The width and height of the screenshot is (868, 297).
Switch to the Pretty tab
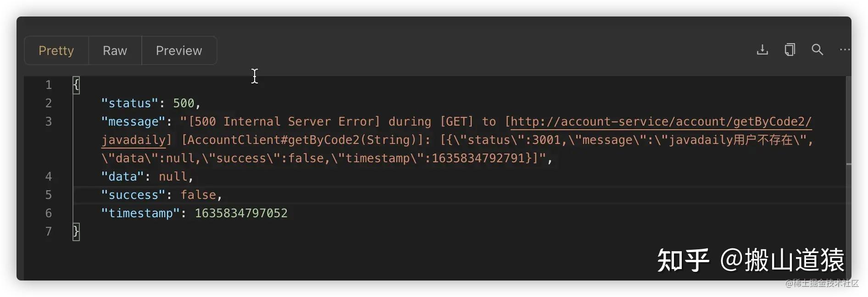[x=56, y=50]
